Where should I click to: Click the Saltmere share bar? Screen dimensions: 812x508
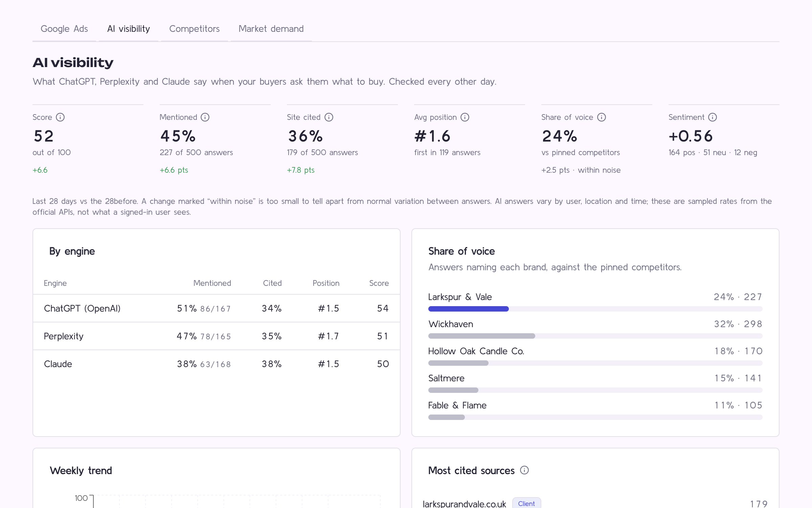pyautogui.click(x=595, y=390)
